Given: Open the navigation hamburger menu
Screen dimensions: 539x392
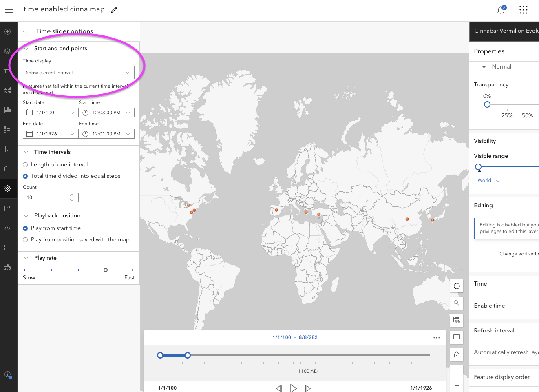Looking at the screenshot, I should pyautogui.click(x=9, y=9).
